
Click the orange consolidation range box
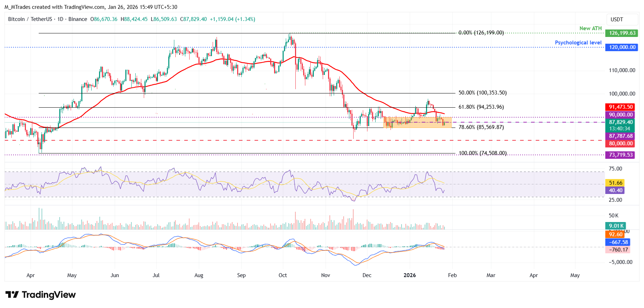click(x=417, y=122)
